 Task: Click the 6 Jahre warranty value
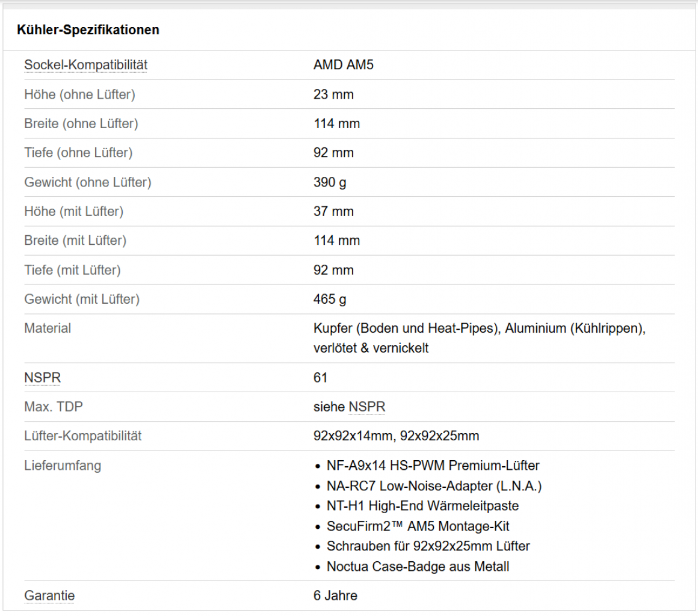click(335, 596)
